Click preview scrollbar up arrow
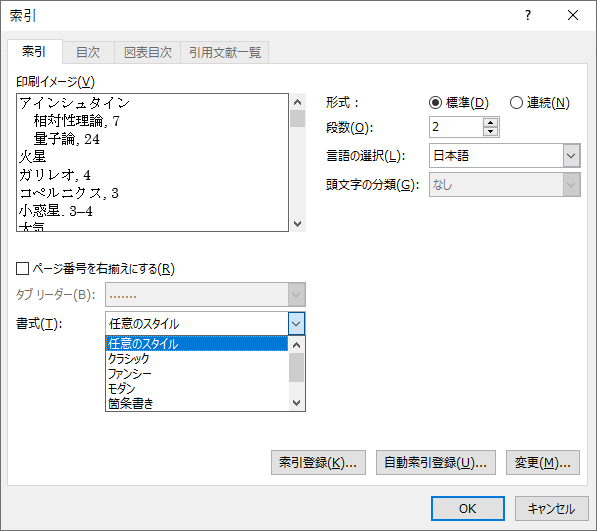597x531 pixels. (298, 102)
